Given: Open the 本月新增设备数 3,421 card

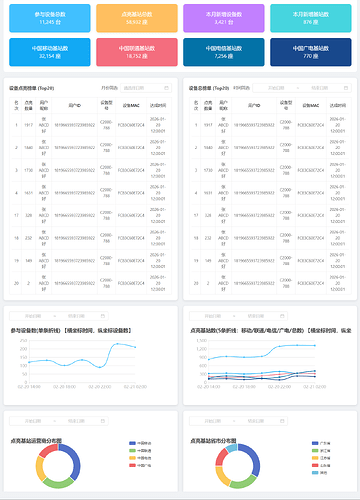Looking at the screenshot, I should pyautogui.click(x=224, y=18).
